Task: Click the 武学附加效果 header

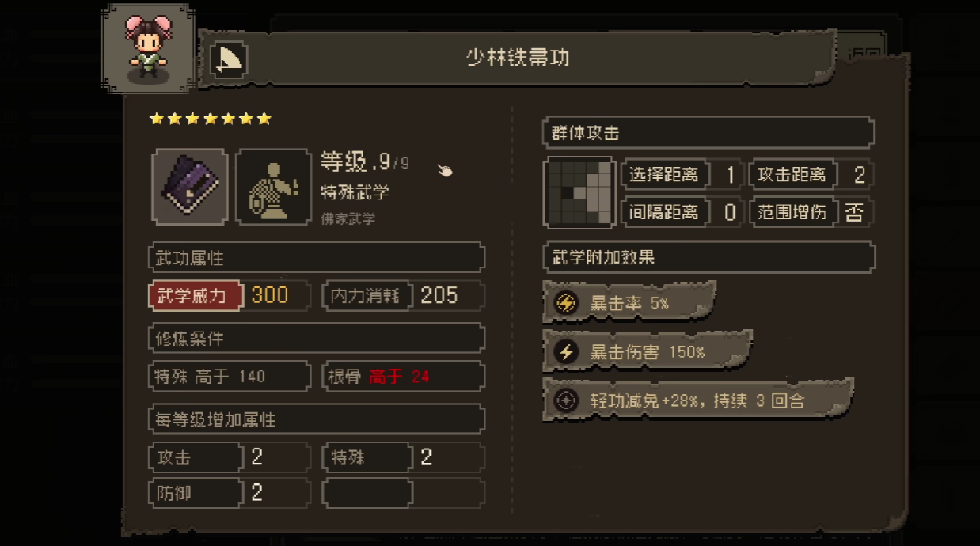Action: pos(708,257)
